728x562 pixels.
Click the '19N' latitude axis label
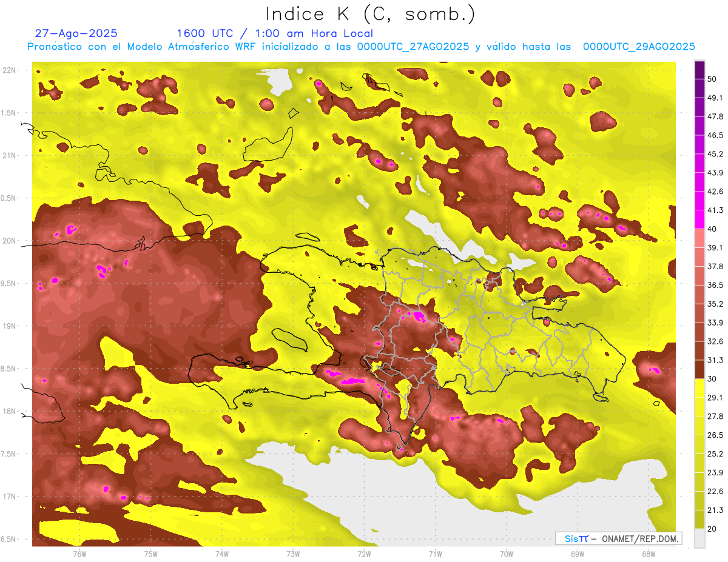tap(10, 326)
